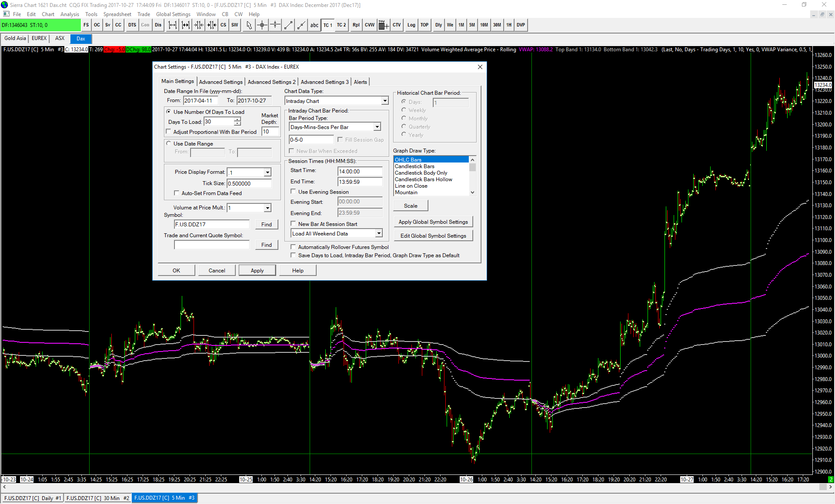835x504 pixels.
Task: Select the pointer cursor tool
Action: [249, 25]
